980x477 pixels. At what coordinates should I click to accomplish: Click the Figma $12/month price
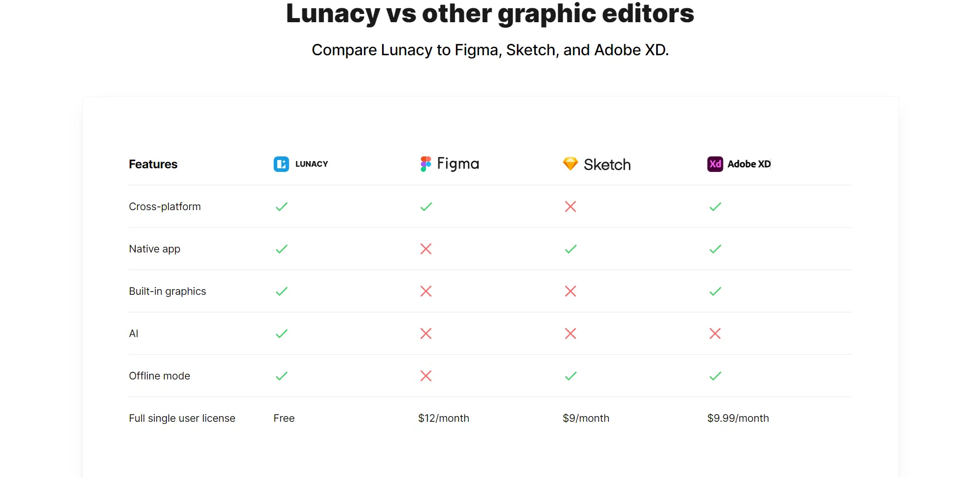click(444, 418)
